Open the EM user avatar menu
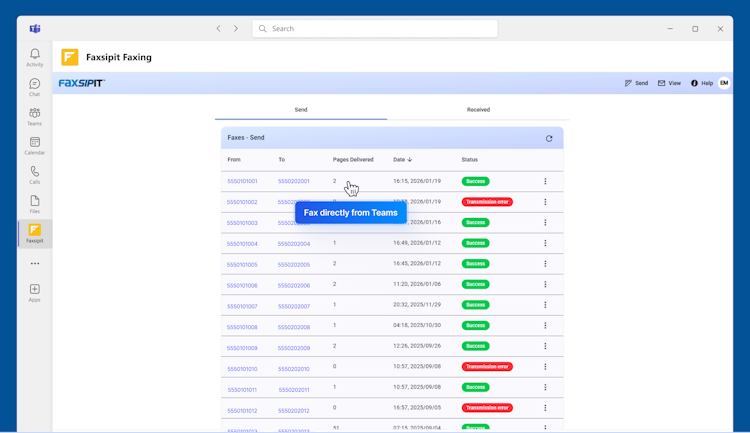Image resolution: width=750 pixels, height=433 pixels. (724, 83)
